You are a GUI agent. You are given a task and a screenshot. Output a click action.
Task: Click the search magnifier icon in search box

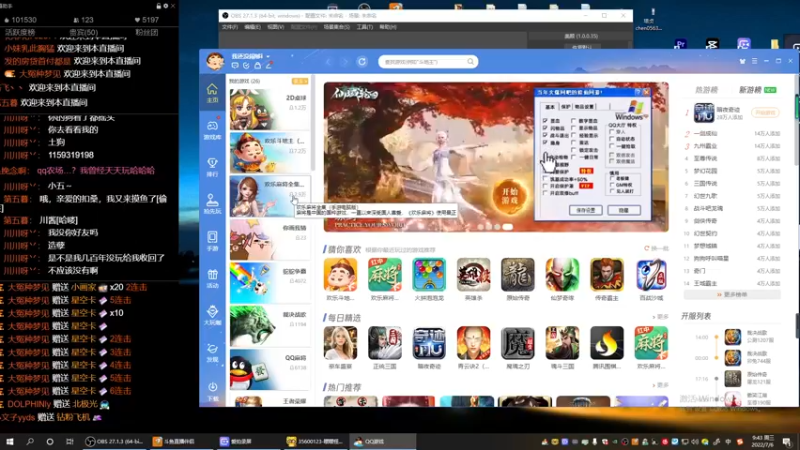470,62
